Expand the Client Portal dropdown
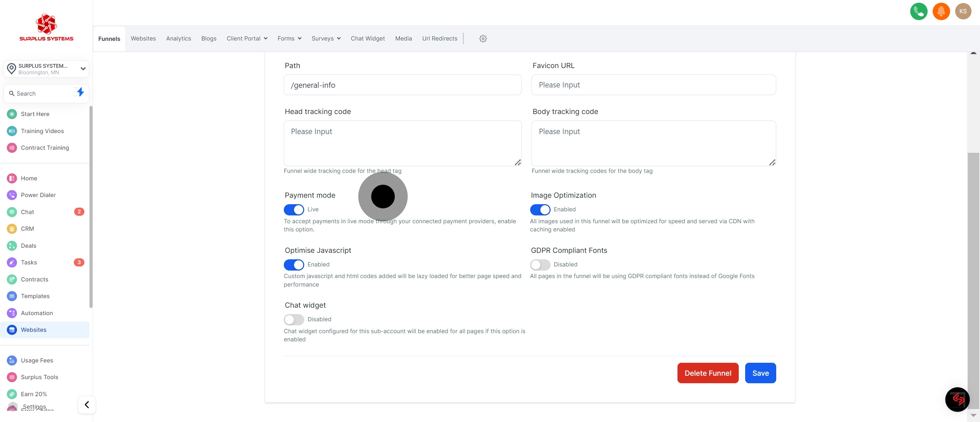Image resolution: width=980 pixels, height=422 pixels. (247, 38)
